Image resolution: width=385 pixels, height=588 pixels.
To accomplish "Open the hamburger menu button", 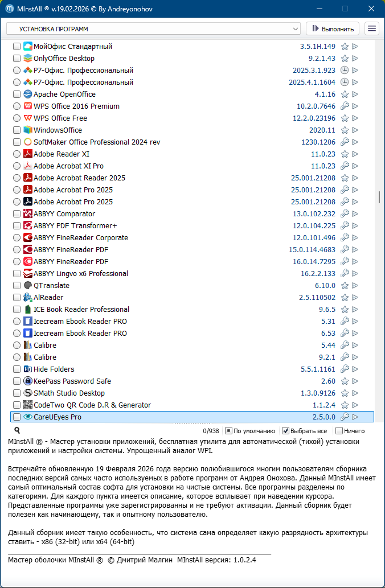I will pos(372,28).
